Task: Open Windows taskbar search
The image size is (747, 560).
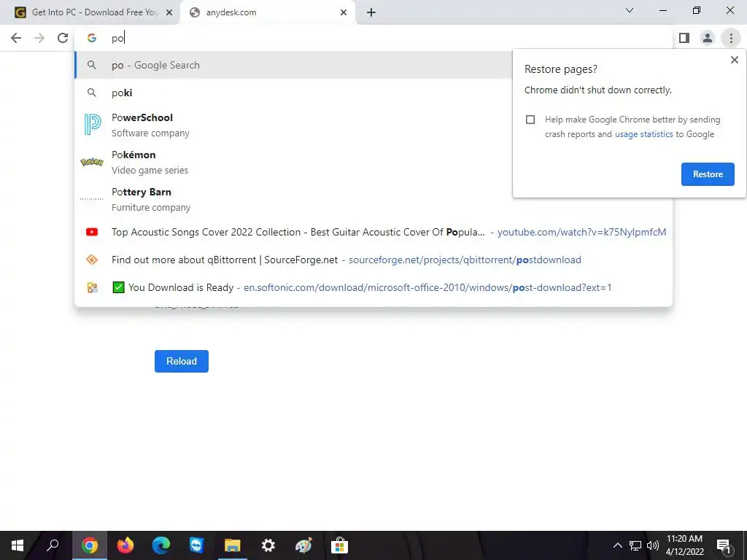Action: pyautogui.click(x=53, y=545)
